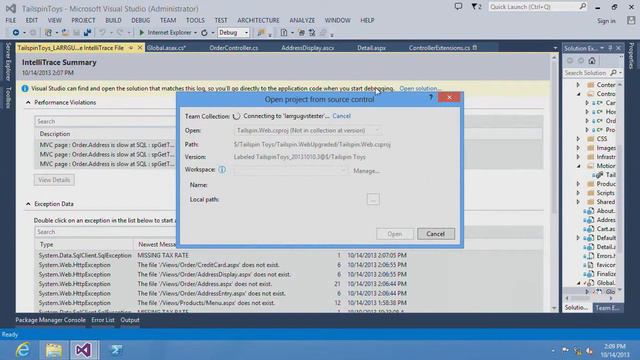Select the MISSING TAX RATE SqlException row

289,255
